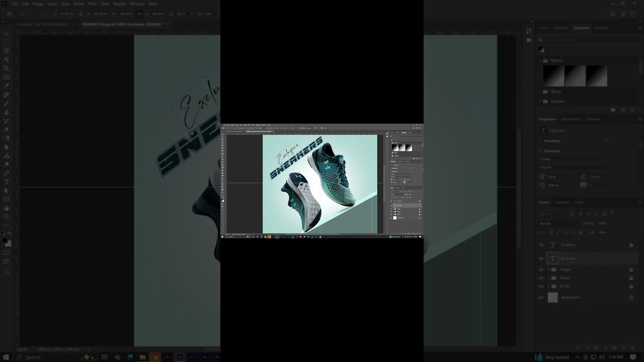Switch to Untitled-1 document tab in background Photoshop
644x362 pixels.
(x=45, y=24)
